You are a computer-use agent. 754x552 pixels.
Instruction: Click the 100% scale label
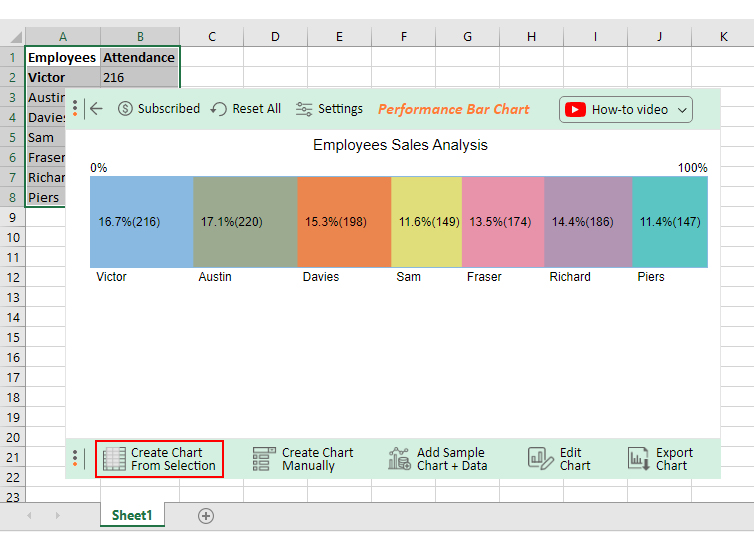click(692, 168)
